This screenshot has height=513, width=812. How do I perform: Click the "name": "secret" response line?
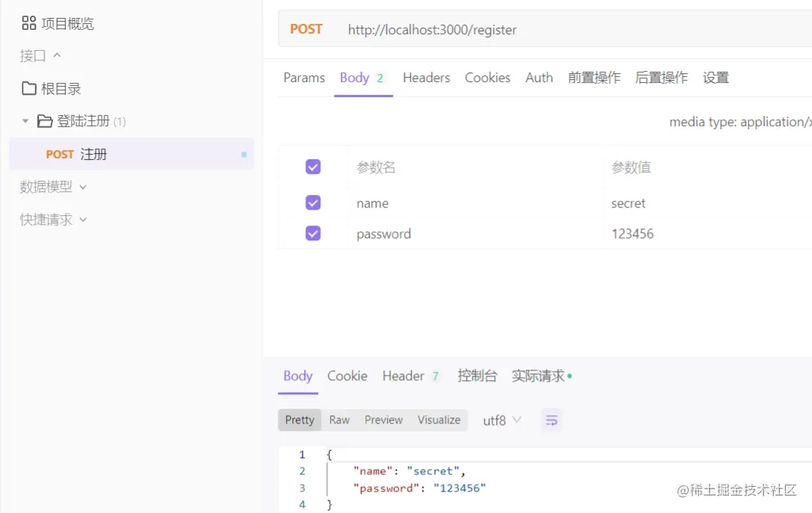(x=409, y=471)
